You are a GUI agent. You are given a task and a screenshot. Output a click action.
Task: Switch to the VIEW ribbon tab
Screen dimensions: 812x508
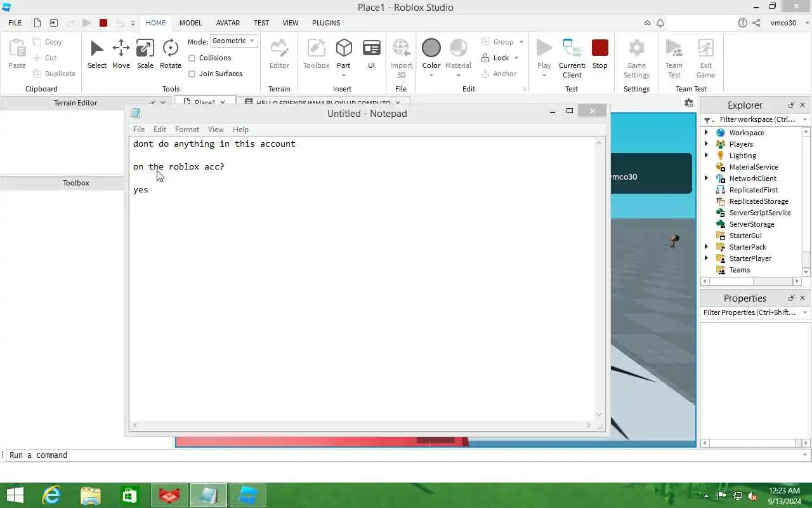(291, 23)
